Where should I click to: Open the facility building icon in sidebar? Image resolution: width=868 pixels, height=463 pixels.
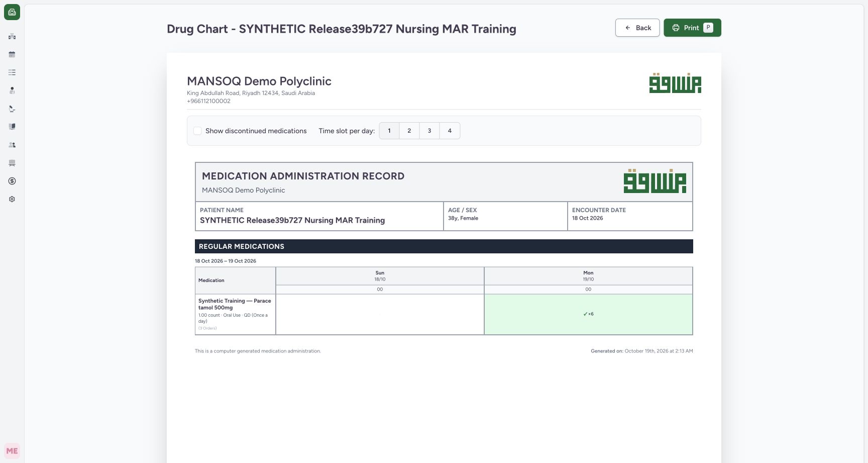pyautogui.click(x=12, y=36)
